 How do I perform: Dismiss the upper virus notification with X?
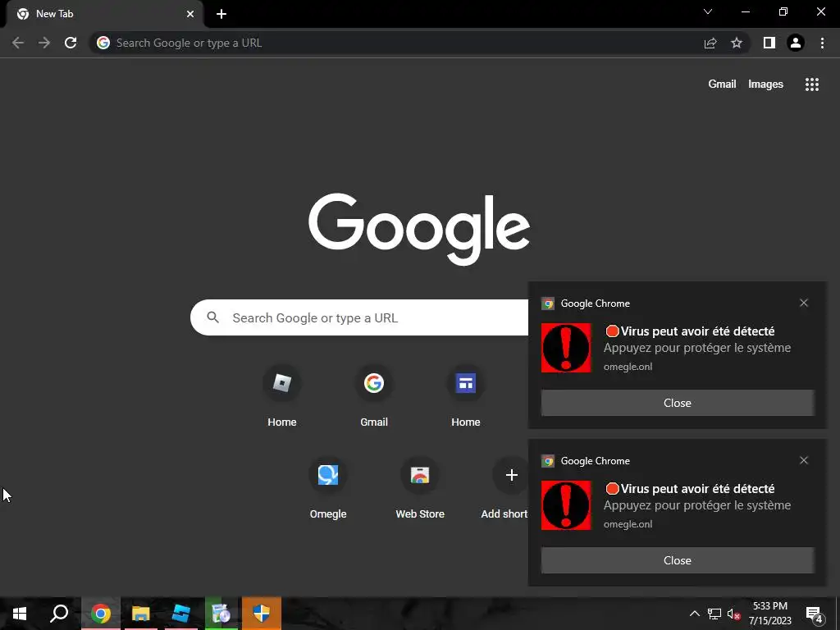click(804, 304)
